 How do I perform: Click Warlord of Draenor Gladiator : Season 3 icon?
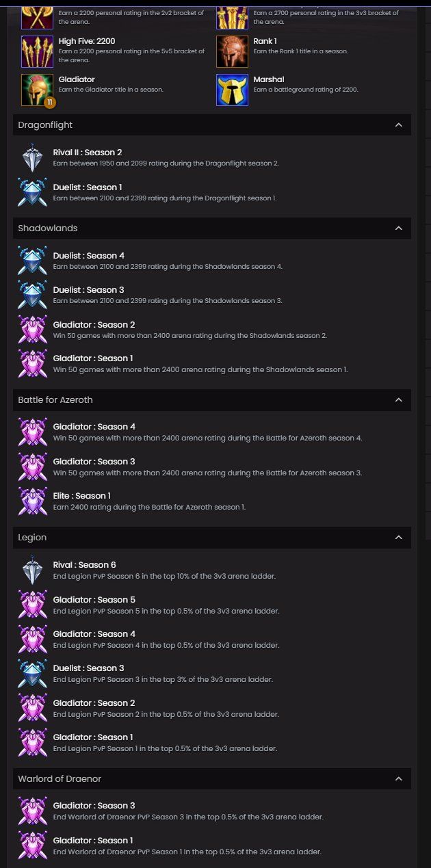(x=33, y=811)
